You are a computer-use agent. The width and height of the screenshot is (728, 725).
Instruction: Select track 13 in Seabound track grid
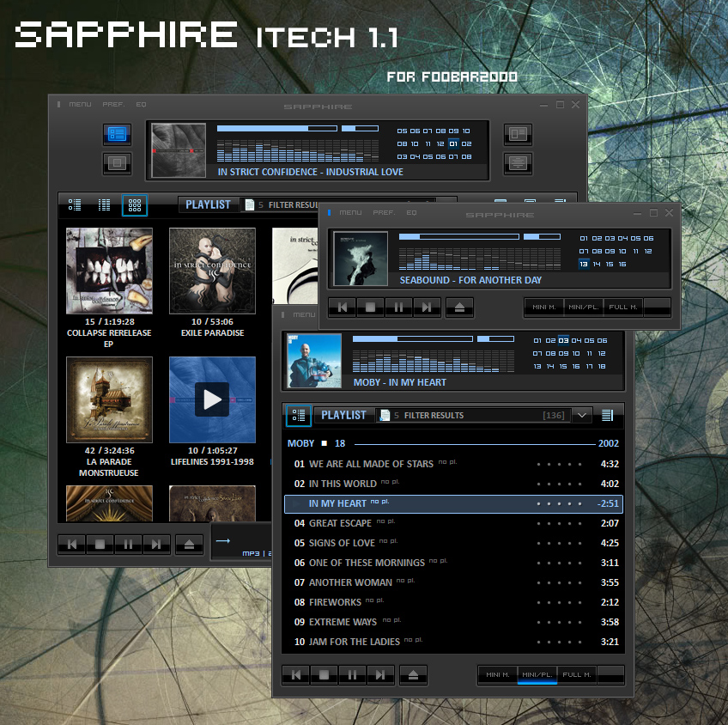pyautogui.click(x=584, y=265)
